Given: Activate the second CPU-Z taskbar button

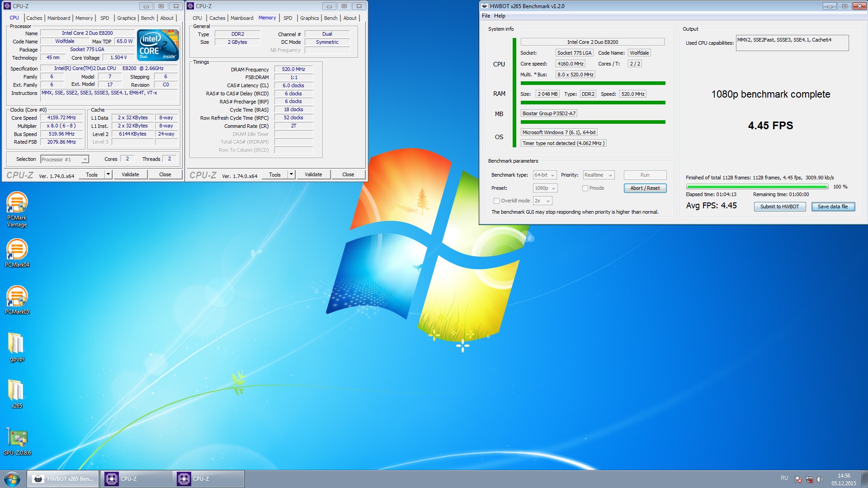Looking at the screenshot, I should click(x=208, y=479).
